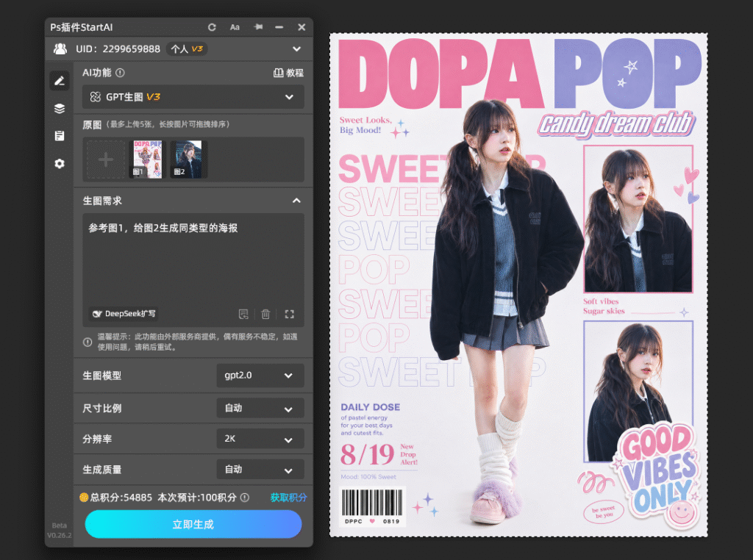Pin the StartAI plugin window
The image size is (753, 560).
[x=258, y=27]
